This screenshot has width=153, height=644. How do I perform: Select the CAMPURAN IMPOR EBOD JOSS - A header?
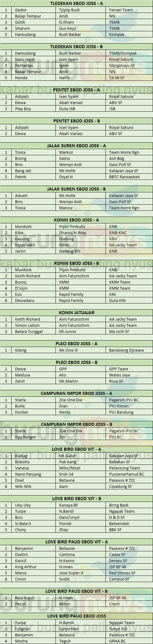pyautogui.click(x=76, y=393)
